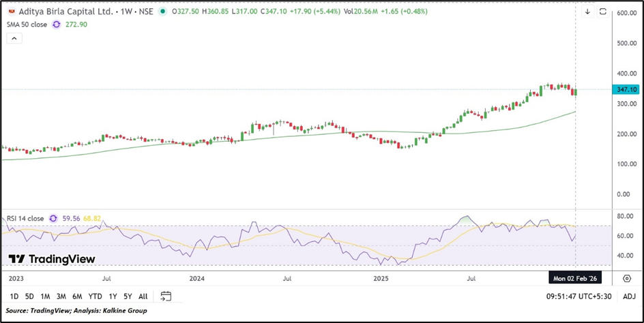644x323 pixels.
Task: Click the Aditya Birla red company logo
Action: point(8,12)
